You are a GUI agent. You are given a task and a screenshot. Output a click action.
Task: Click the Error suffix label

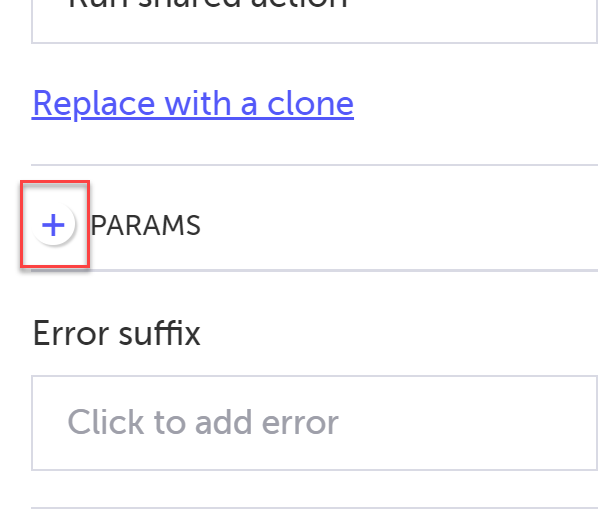click(117, 333)
